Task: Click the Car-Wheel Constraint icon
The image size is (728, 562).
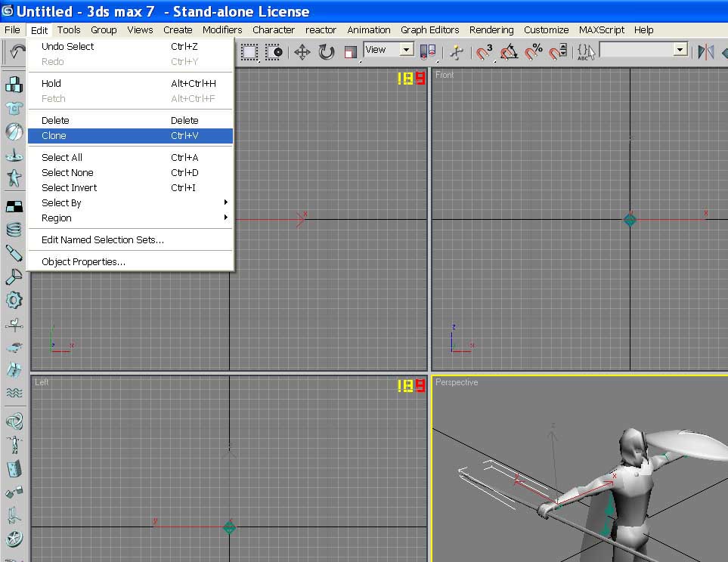Action: [x=14, y=539]
